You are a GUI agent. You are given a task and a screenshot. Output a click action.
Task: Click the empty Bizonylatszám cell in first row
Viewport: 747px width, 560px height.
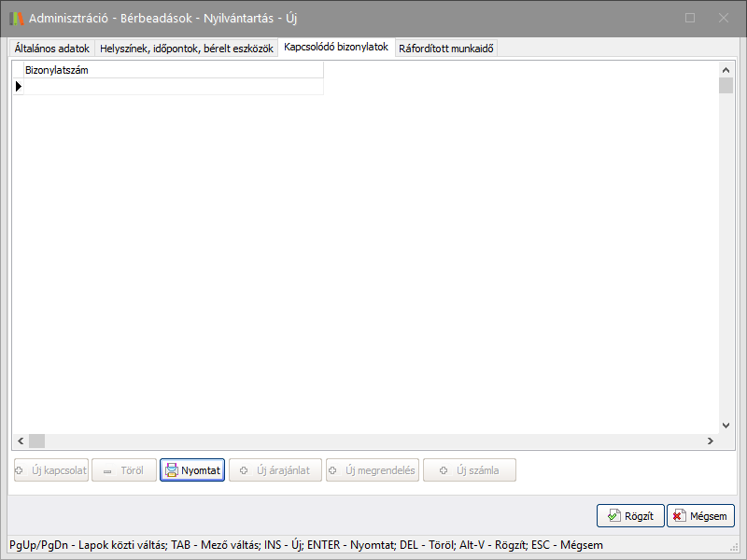point(173,86)
